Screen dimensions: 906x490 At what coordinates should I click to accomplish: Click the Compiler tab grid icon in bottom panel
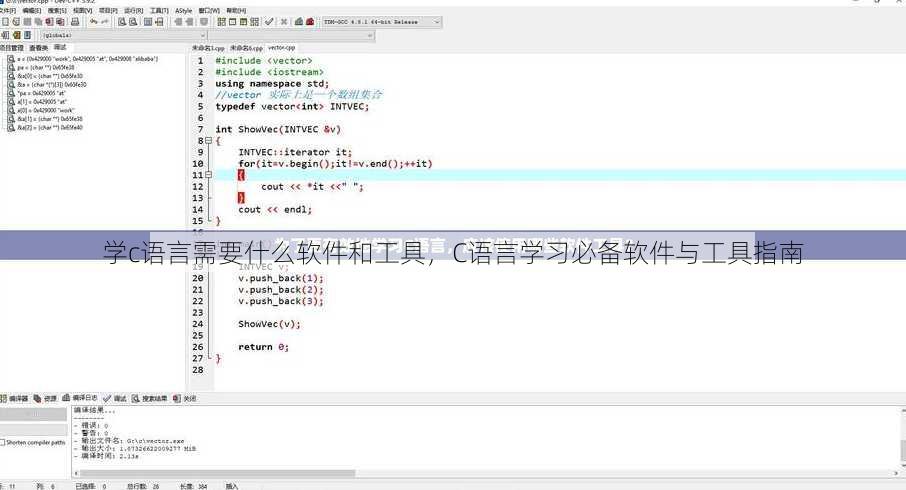point(3,398)
